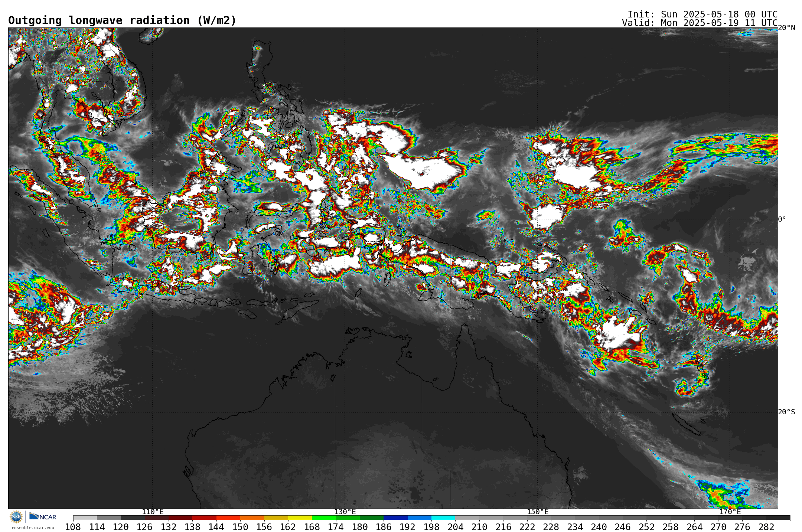Image resolution: width=802 pixels, height=532 pixels.
Task: Click the NSF logo icon
Action: coord(16,516)
